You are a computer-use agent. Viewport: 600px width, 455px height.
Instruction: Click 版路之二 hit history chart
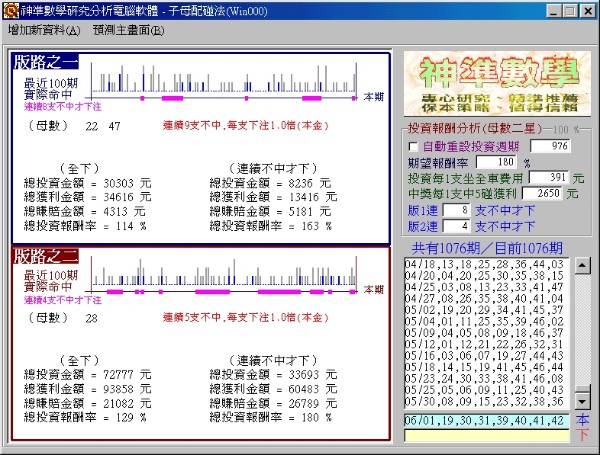pyautogui.click(x=224, y=275)
